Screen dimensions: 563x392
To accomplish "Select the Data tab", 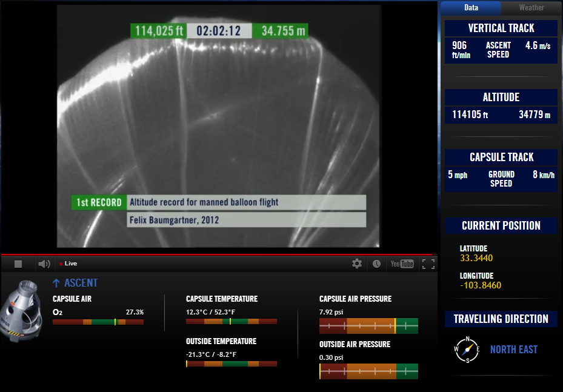I will (x=471, y=7).
